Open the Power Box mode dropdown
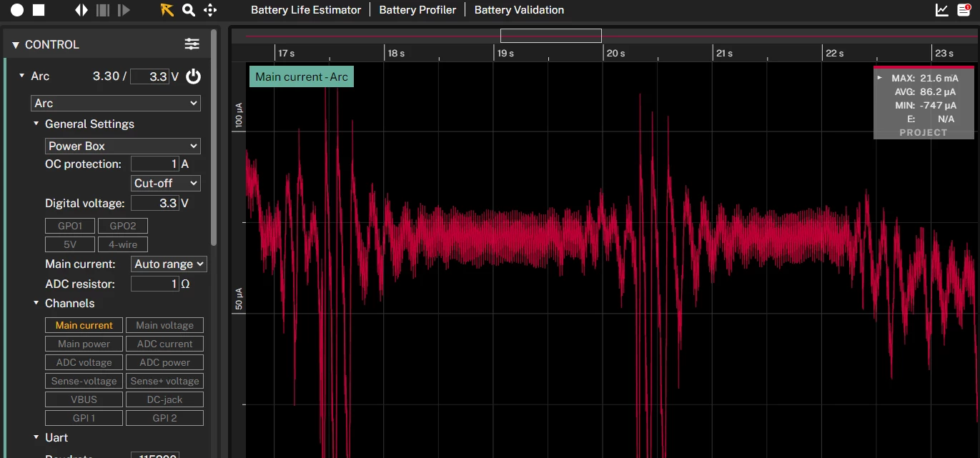The width and height of the screenshot is (980, 458). [x=123, y=146]
